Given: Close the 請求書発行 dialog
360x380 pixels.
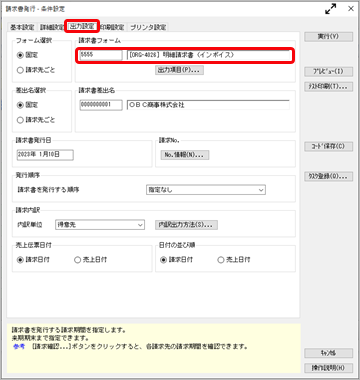Looking at the screenshot, I should click(351, 9).
